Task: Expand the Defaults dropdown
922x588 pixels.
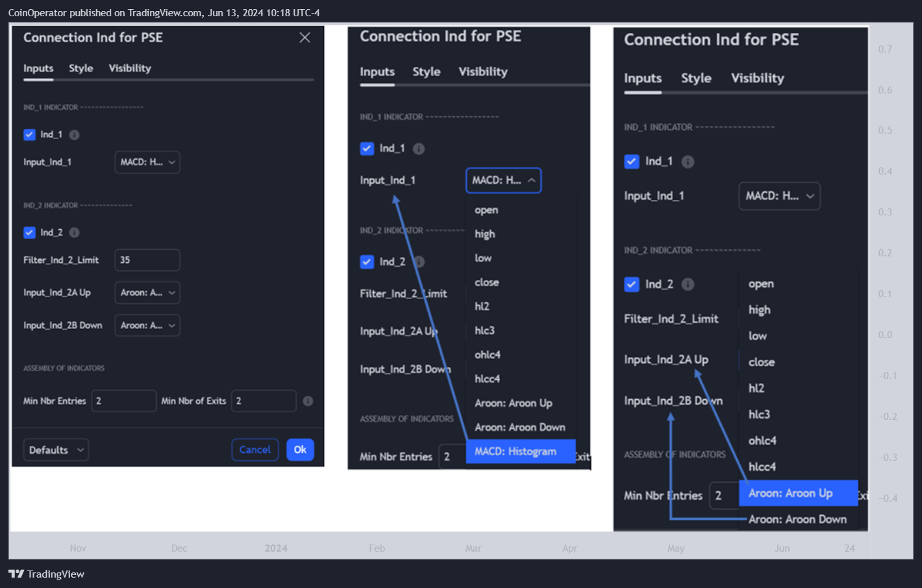Action: pyautogui.click(x=56, y=450)
